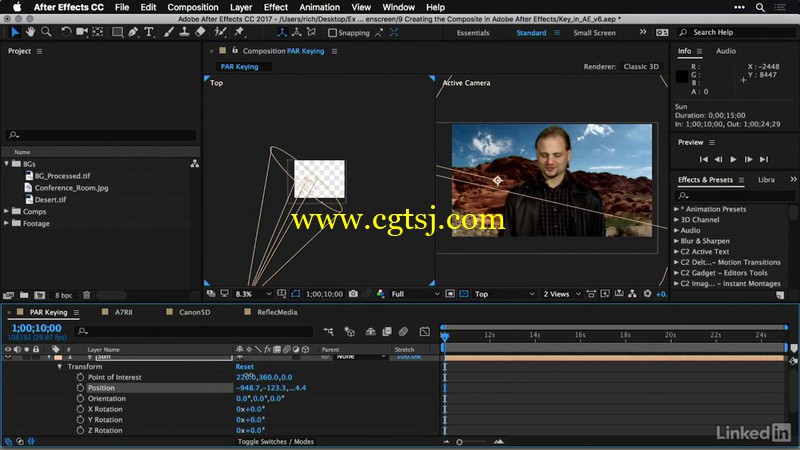Click the current time indicator in timeline
Screen dimensions: 800x450
point(445,336)
